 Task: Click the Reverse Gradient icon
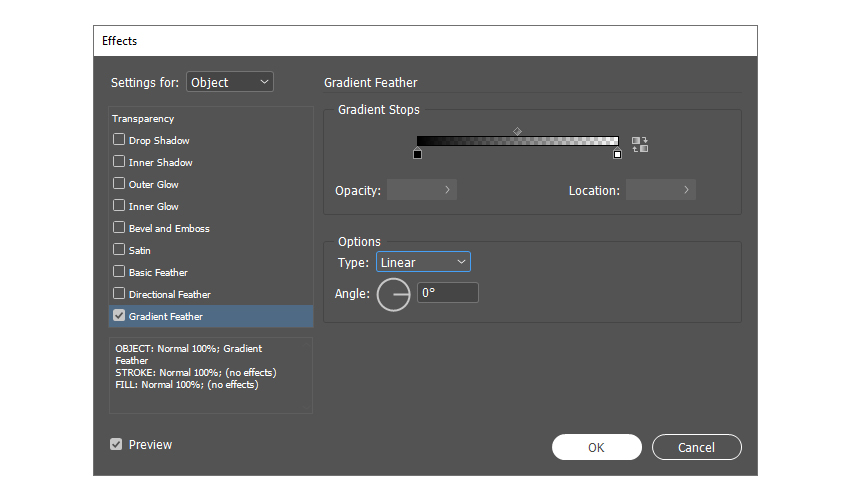640,145
